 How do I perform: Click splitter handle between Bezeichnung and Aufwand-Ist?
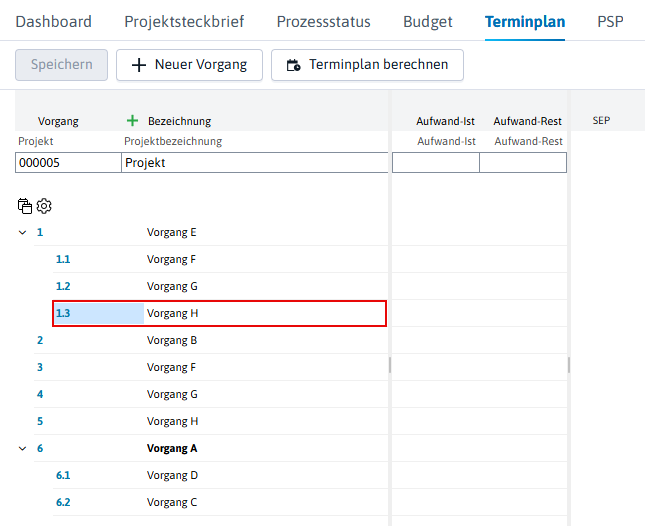click(x=390, y=365)
